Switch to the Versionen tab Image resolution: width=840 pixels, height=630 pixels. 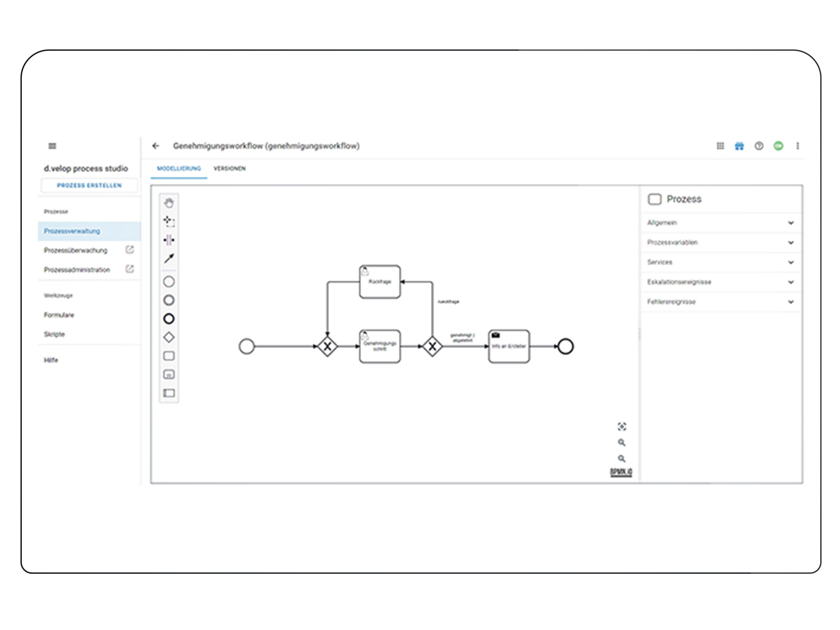click(x=229, y=169)
